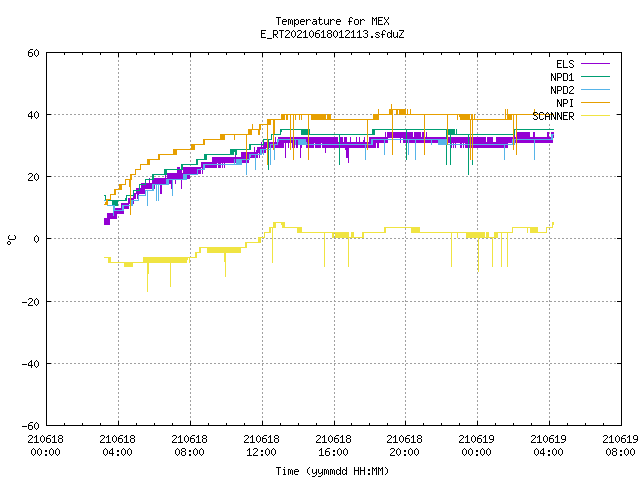Image resolution: width=640 pixels, height=480 pixels.
Task: Click the purple ELS legend line sample
Action: pos(595,64)
